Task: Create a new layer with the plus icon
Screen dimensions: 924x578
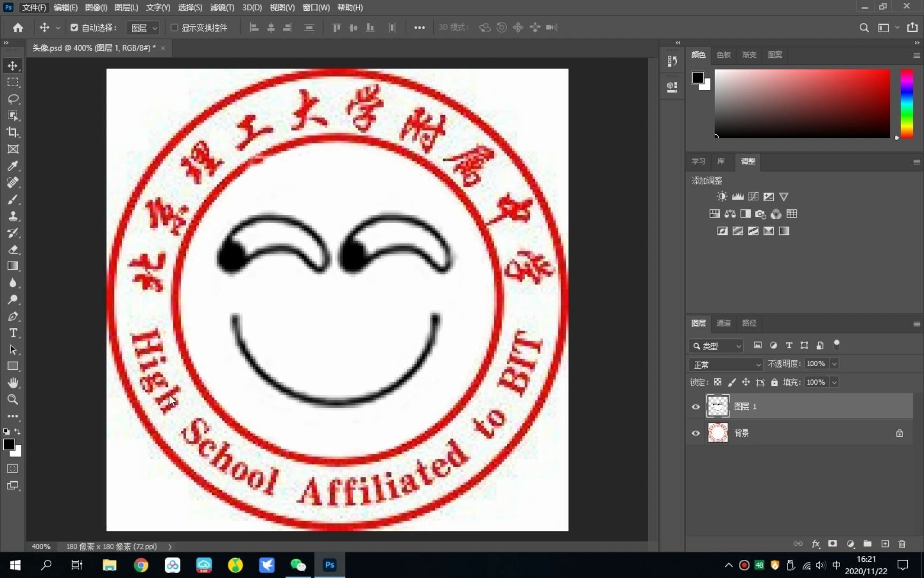Action: point(885,544)
